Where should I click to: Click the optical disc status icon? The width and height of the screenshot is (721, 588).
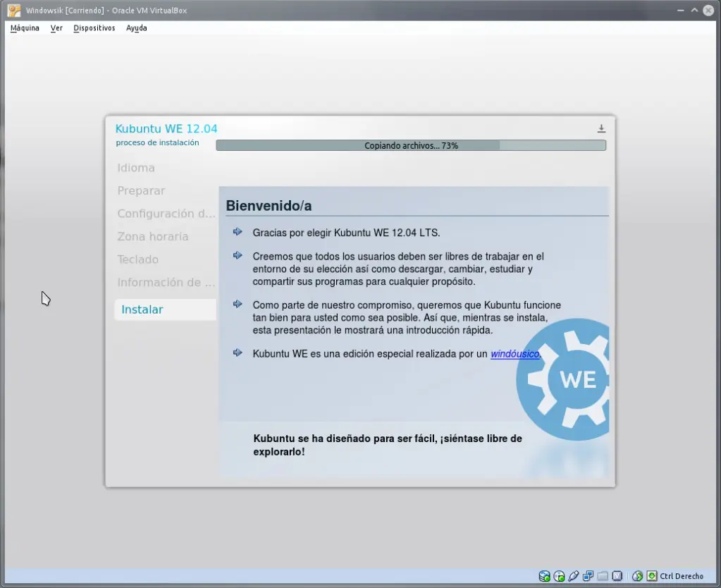(x=559, y=576)
